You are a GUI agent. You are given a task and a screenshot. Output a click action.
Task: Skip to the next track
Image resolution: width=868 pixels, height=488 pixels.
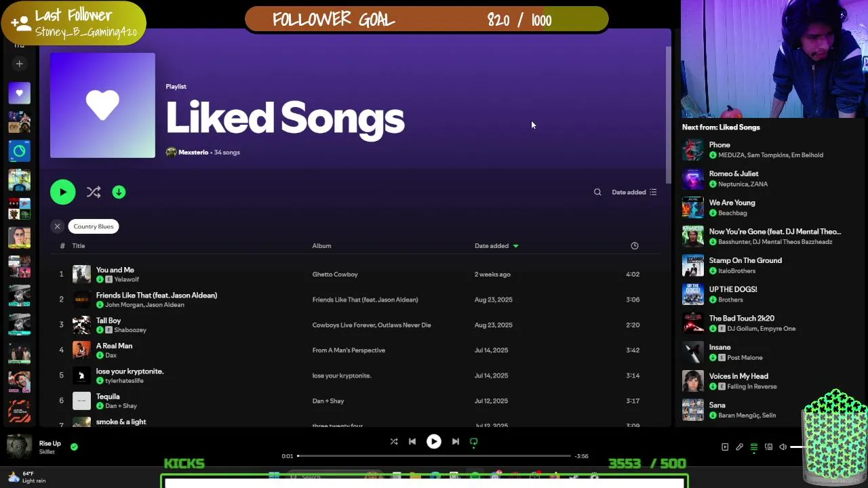[456, 442]
